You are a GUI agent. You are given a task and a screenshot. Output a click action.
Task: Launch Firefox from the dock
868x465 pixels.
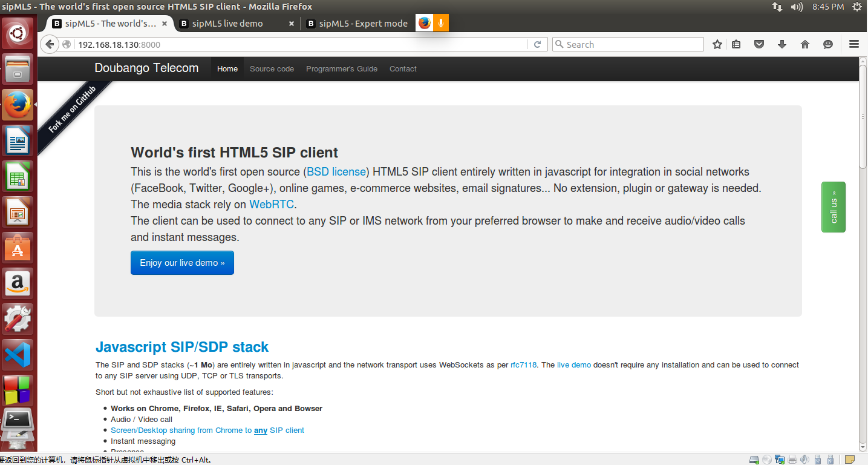coord(18,105)
